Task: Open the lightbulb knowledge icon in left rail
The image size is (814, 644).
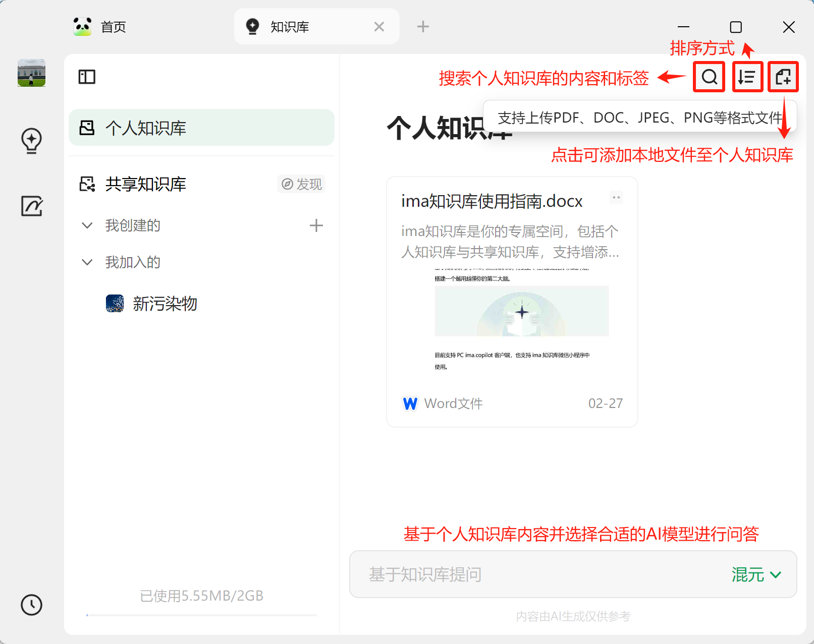Action: pos(31,141)
